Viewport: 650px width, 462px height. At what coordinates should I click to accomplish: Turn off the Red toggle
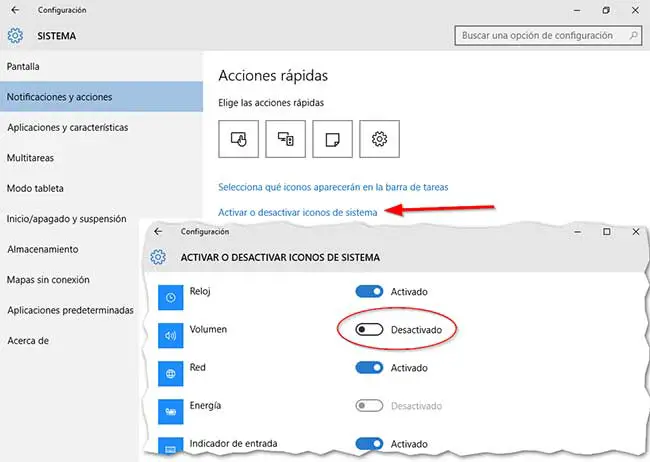pyautogui.click(x=369, y=368)
